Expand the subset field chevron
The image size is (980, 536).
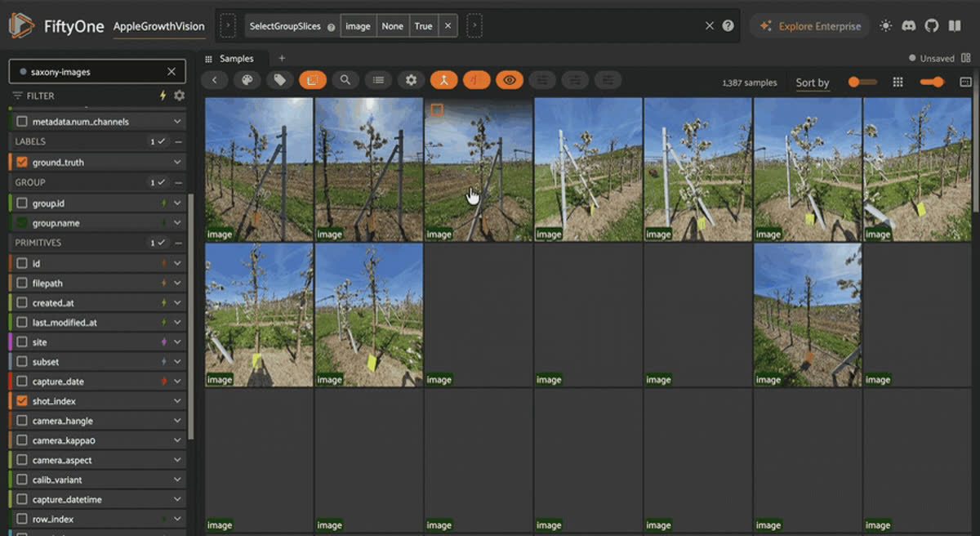tap(177, 362)
